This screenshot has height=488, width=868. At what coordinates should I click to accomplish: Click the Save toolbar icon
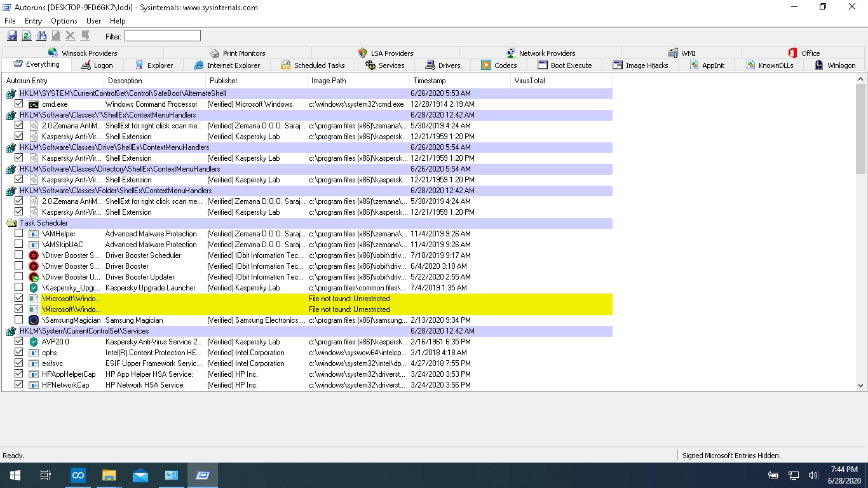coord(12,36)
